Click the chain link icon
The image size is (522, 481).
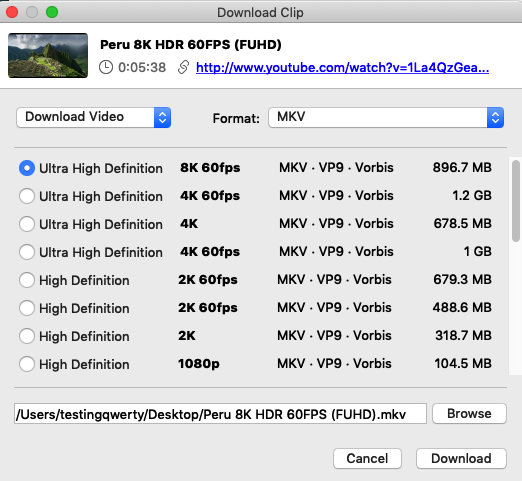183,67
